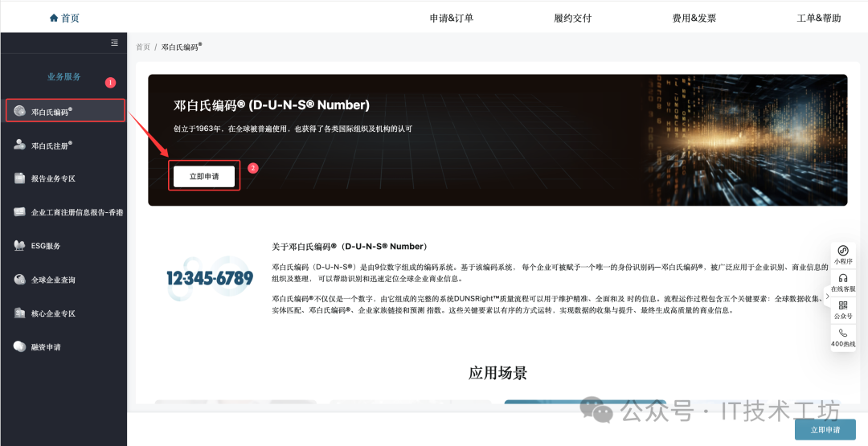Open the 首页 top navigation item
The image size is (868, 446).
(x=64, y=18)
